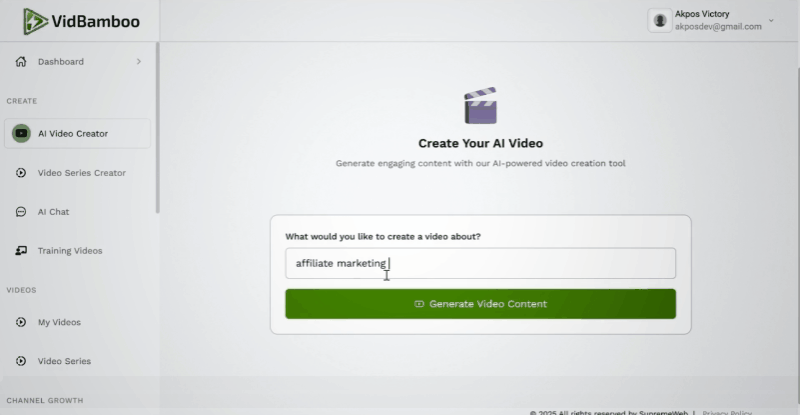Image resolution: width=800 pixels, height=415 pixels.
Task: Click the Video Series icon under Videos
Action: coord(21,361)
